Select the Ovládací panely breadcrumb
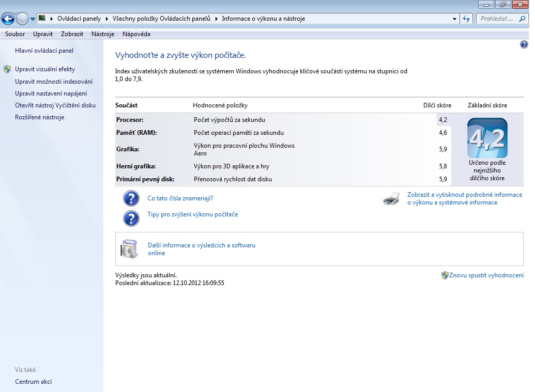The image size is (535, 392). click(x=79, y=19)
